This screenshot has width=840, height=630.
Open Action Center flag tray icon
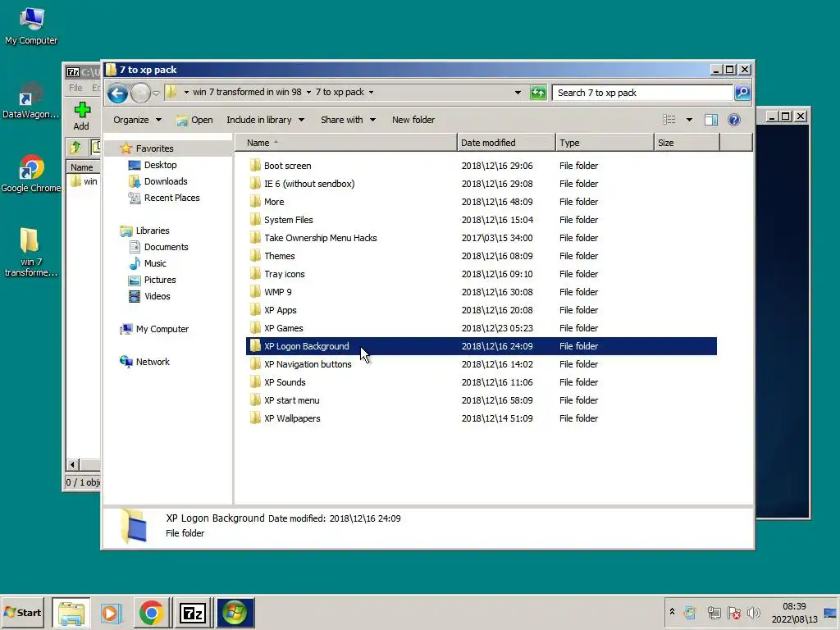[734, 612]
